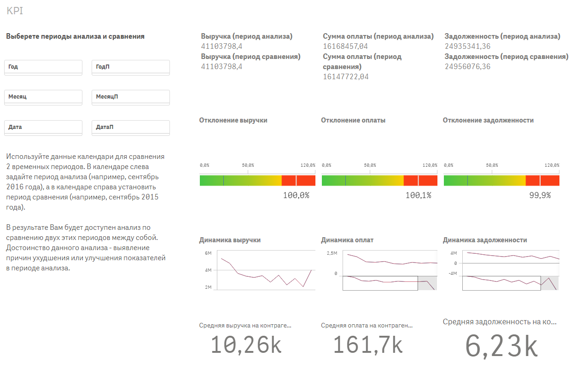Click the Динамика оплат chart title
The height and width of the screenshot is (374, 588).
tap(347, 240)
